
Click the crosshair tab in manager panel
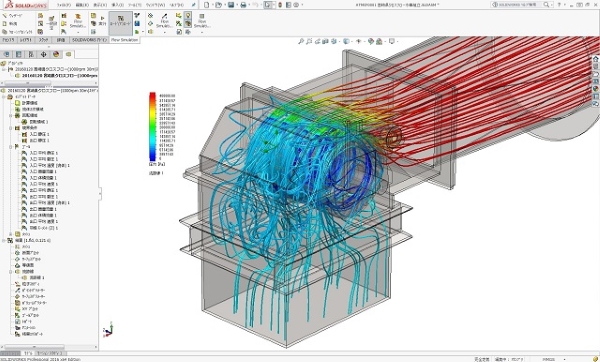tap(43, 54)
